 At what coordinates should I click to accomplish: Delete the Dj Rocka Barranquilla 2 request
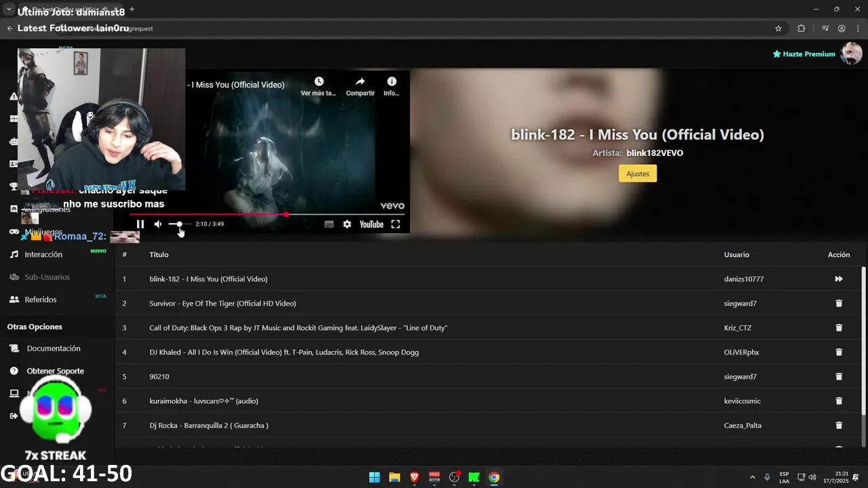pos(839,425)
